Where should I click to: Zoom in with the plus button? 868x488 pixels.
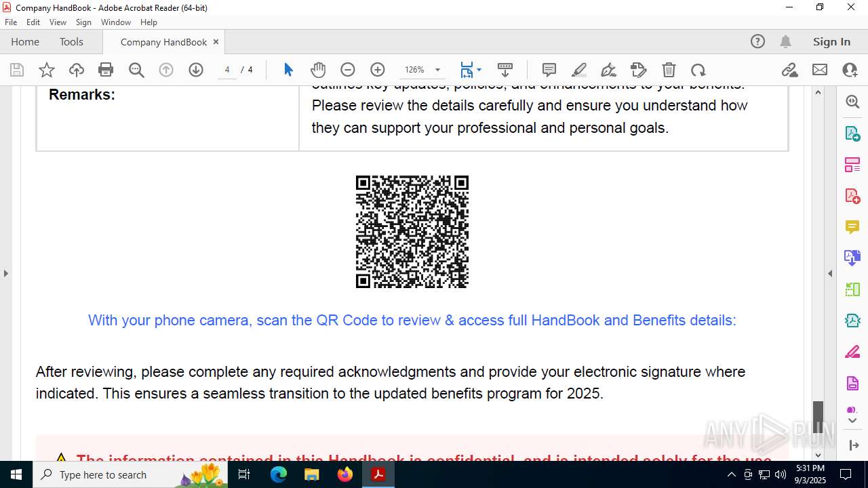tap(378, 70)
